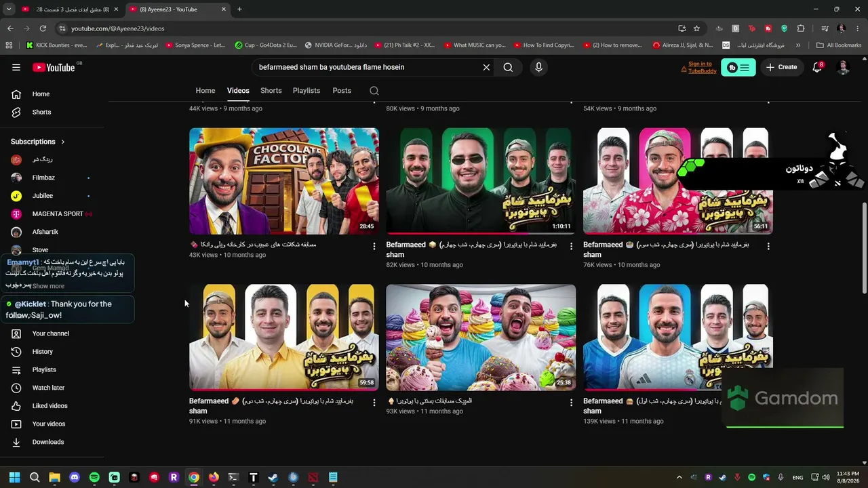Image resolution: width=868 pixels, height=488 pixels.
Task: Open Chrome media controls icon
Action: click(x=825, y=28)
